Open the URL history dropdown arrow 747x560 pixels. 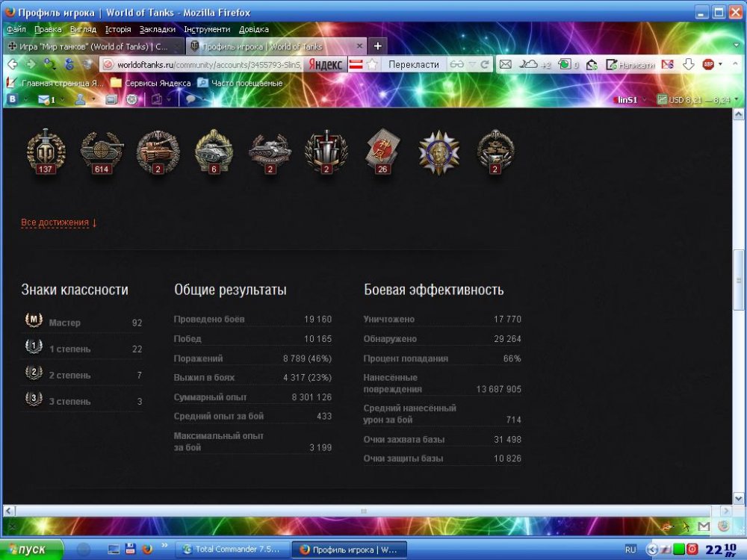click(x=472, y=64)
